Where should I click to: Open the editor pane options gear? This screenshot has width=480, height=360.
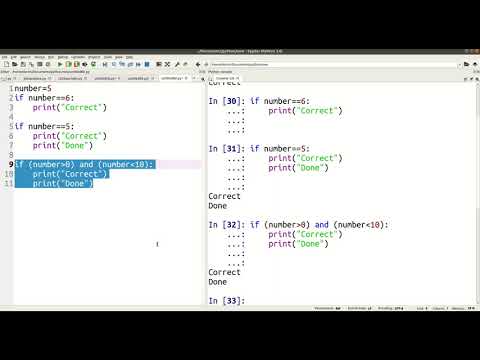click(x=203, y=79)
